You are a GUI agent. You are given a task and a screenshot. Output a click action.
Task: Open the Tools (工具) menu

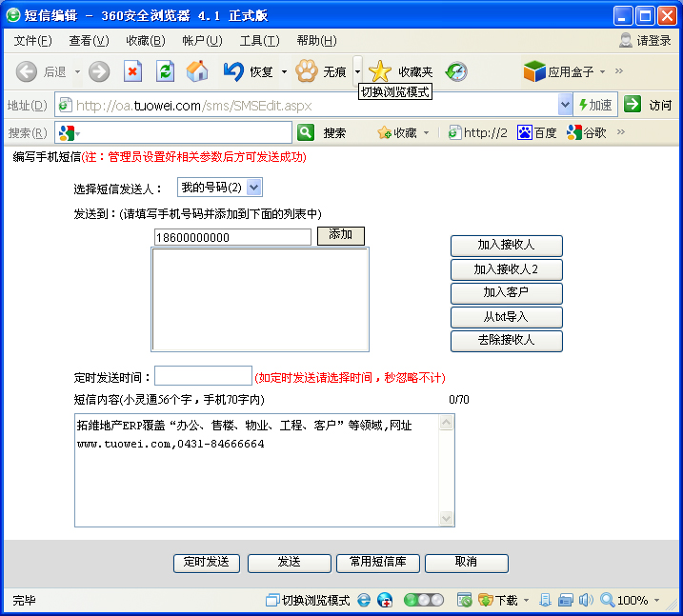[x=259, y=41]
